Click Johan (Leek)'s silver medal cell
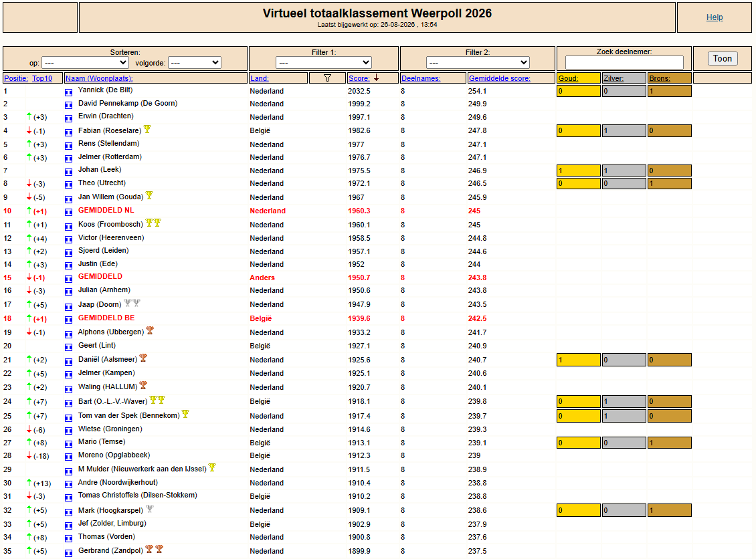The image size is (756, 559). click(x=624, y=171)
